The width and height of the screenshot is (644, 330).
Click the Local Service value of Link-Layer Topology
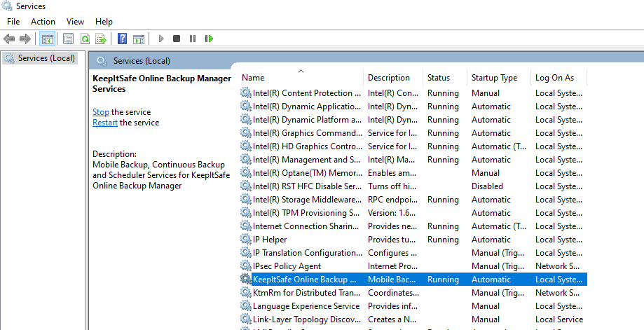559,319
